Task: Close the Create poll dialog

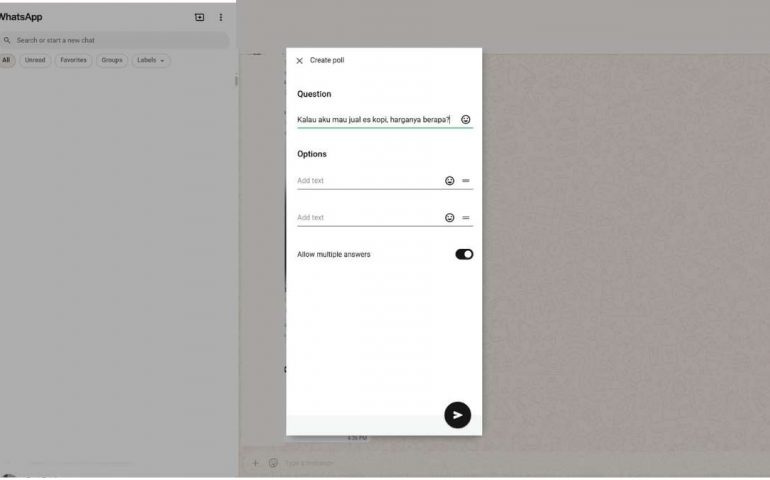Action: click(299, 61)
